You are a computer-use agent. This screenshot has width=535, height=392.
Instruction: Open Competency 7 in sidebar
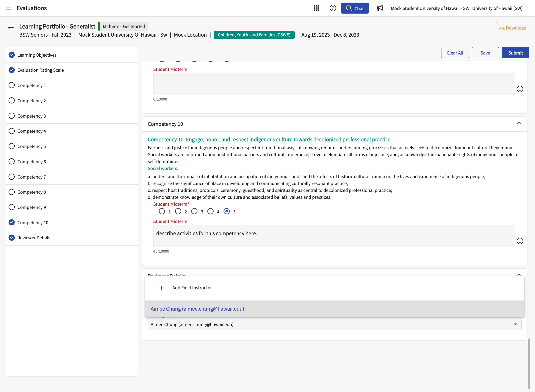pos(72,177)
